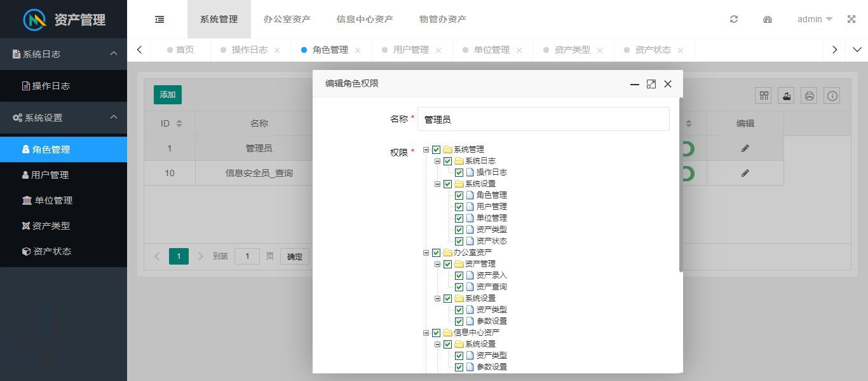Open the column filter icon in table toolbar
The image size is (868, 381).
pyautogui.click(x=764, y=96)
